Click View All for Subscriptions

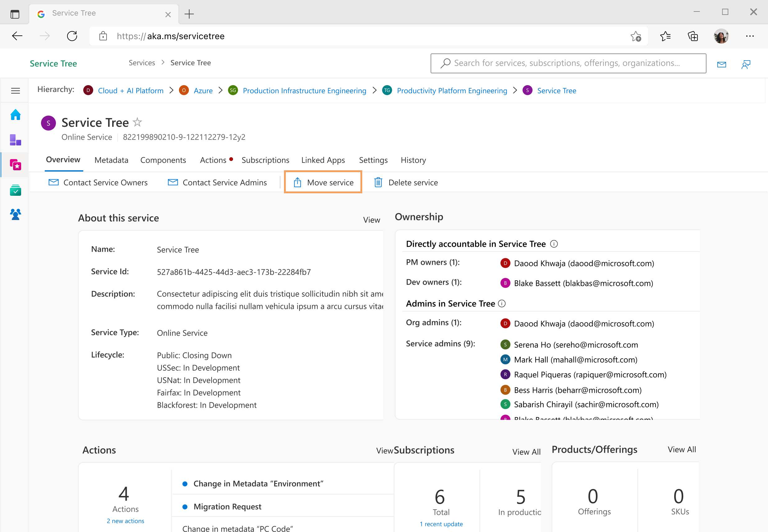[x=526, y=452]
